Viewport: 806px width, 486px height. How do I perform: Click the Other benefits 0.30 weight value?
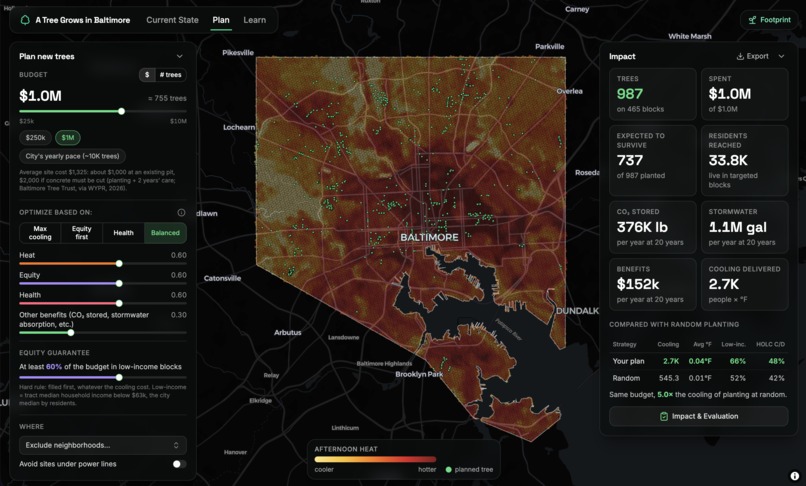(179, 315)
